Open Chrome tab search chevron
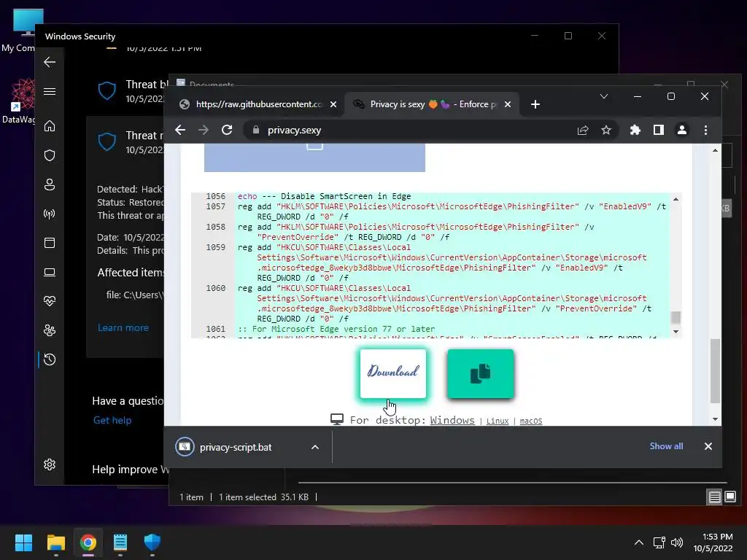 point(603,97)
